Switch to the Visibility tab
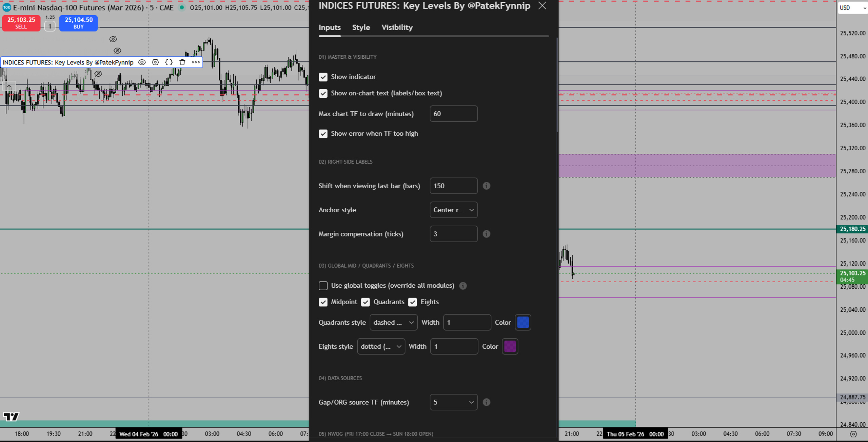 (397, 27)
